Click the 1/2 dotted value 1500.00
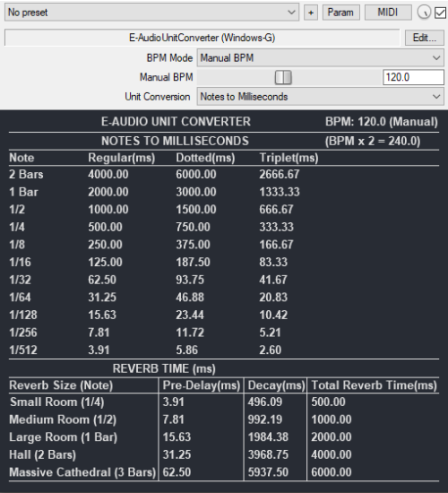 click(x=196, y=210)
